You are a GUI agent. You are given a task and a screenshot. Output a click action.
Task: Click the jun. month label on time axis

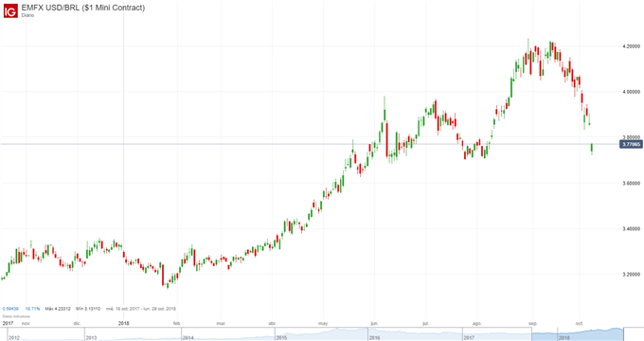click(374, 324)
